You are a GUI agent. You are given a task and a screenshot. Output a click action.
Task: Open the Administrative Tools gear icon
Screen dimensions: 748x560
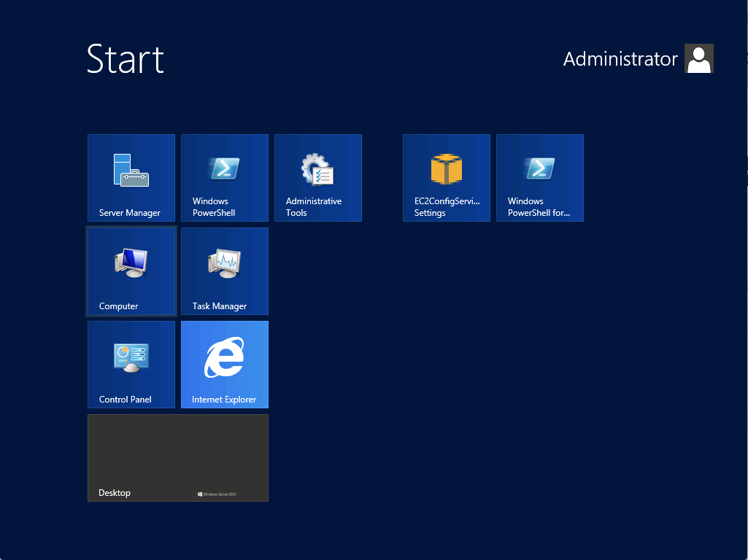(317, 169)
